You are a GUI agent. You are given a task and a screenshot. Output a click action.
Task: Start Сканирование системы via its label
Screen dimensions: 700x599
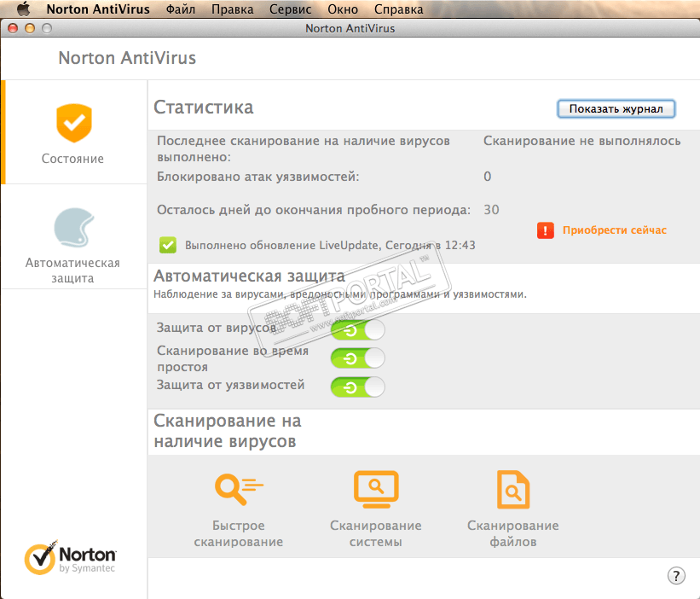[x=376, y=533]
